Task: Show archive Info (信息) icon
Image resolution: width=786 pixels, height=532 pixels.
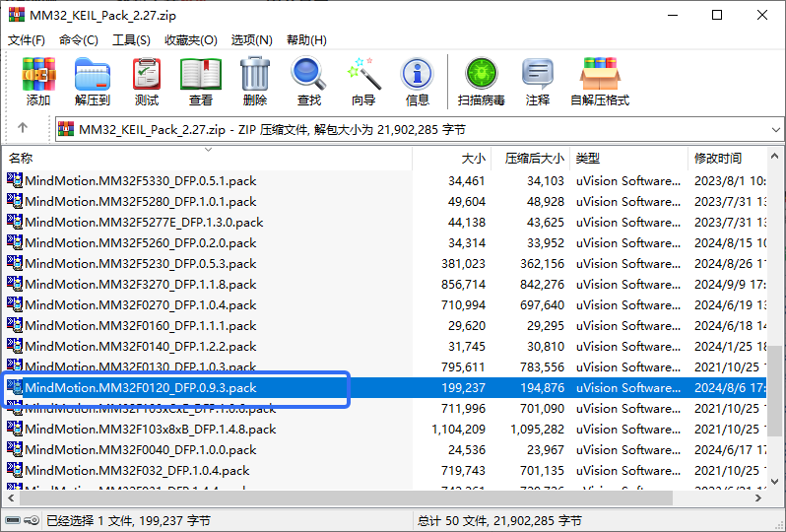Action: coord(418,81)
